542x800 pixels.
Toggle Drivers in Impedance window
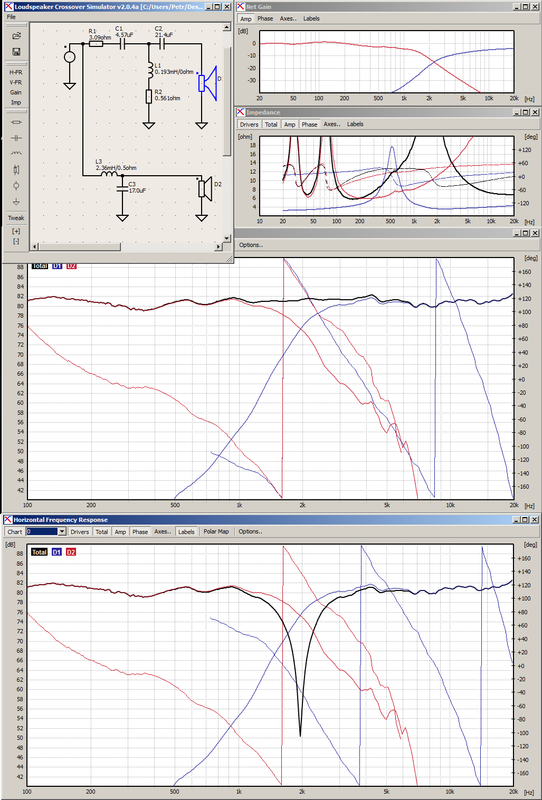point(250,124)
